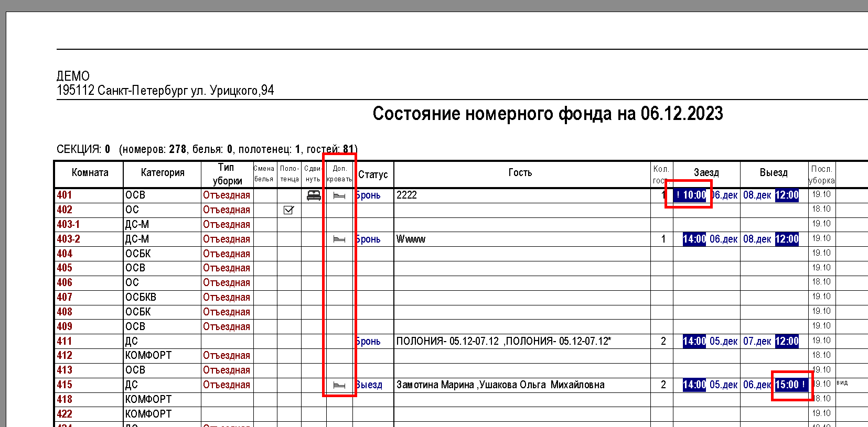The height and width of the screenshot is (427, 868).
Task: Click the highlighted 15:00 checkout time for room 415
Action: point(790,385)
